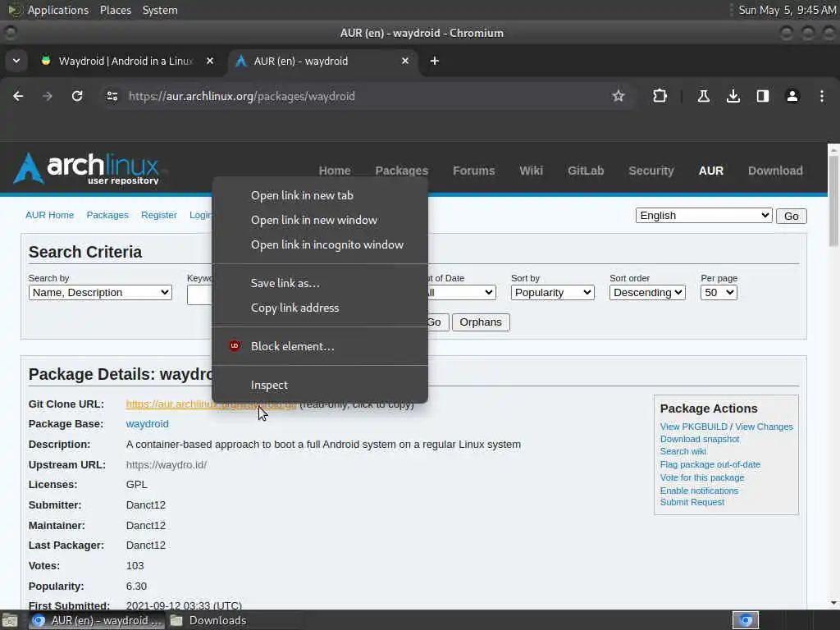Viewport: 840px width, 630px height.
Task: Toggle the side panel icon
Action: (763, 97)
